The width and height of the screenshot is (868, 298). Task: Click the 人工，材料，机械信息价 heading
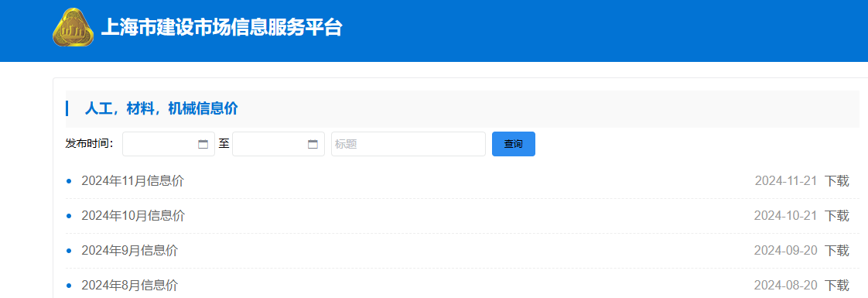coord(161,108)
